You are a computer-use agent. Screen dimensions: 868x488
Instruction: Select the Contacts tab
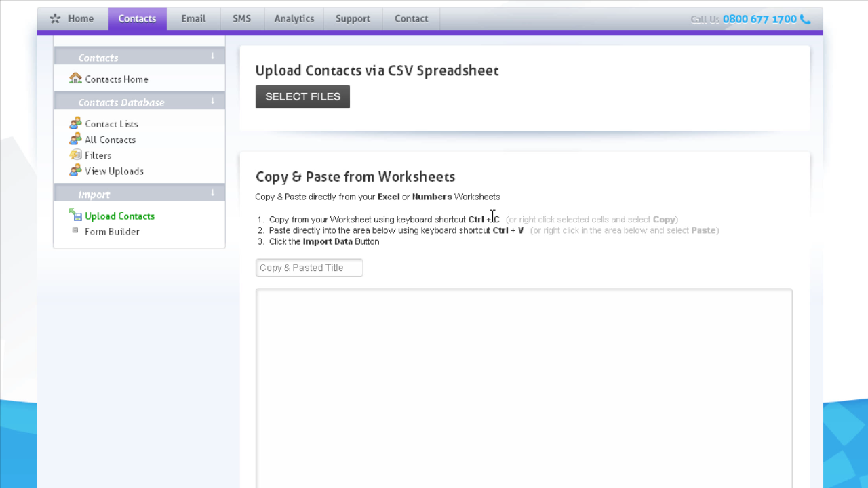click(x=137, y=19)
